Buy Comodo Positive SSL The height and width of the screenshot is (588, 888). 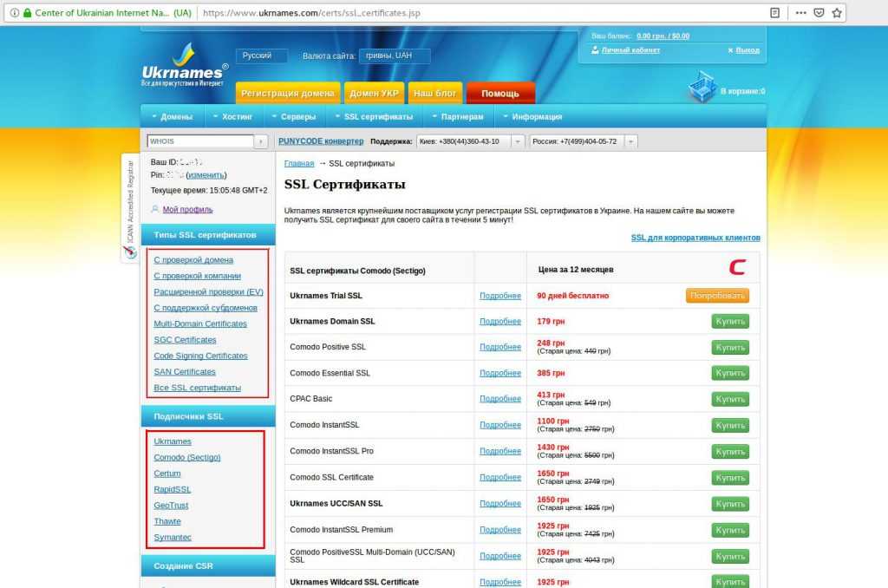[x=730, y=347]
